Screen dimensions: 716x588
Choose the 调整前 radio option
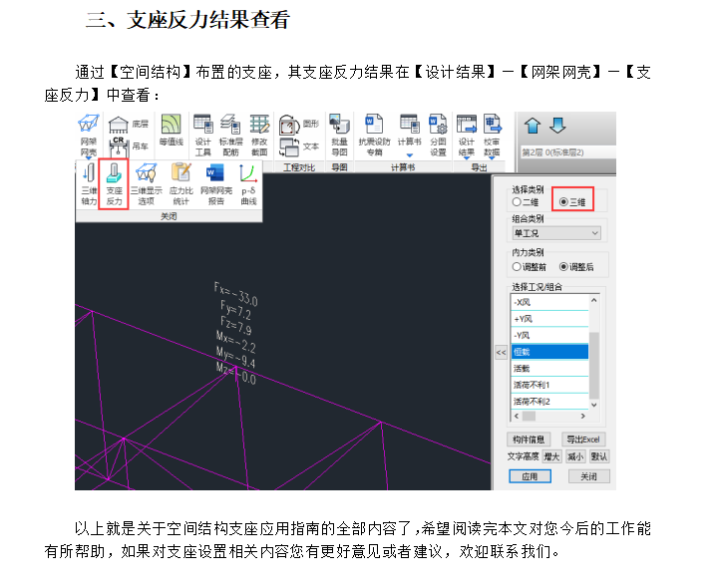click(517, 267)
